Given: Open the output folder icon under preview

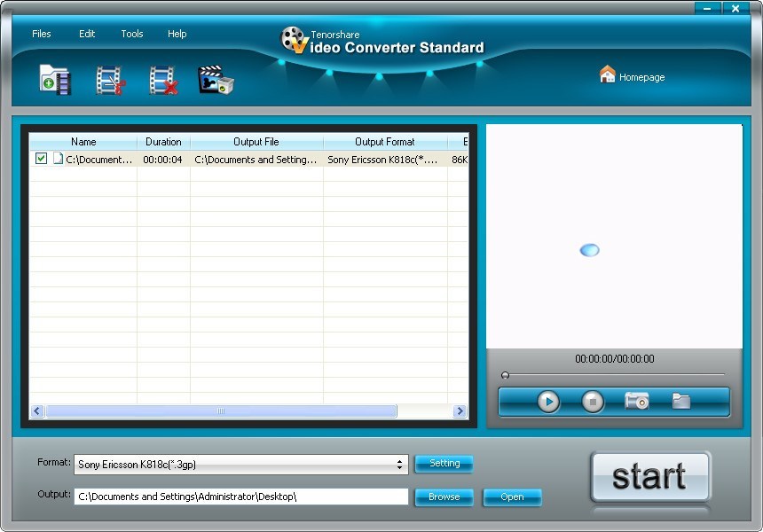Looking at the screenshot, I should click(x=680, y=402).
